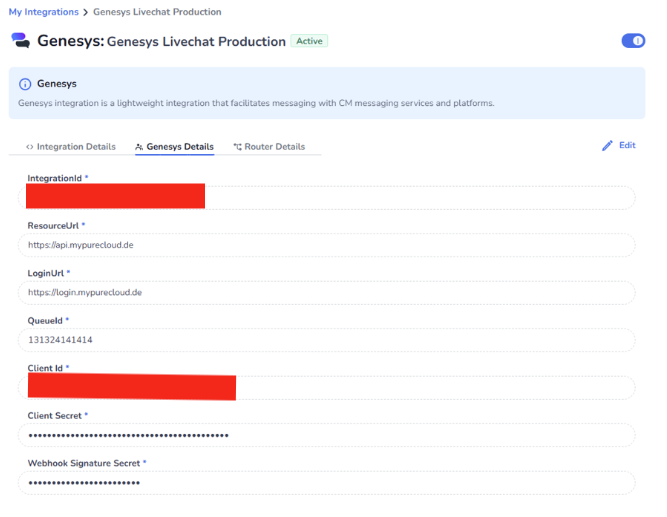Screen dimensions: 667x517
Task: Toggle the integration active switch off
Action: 632,41
